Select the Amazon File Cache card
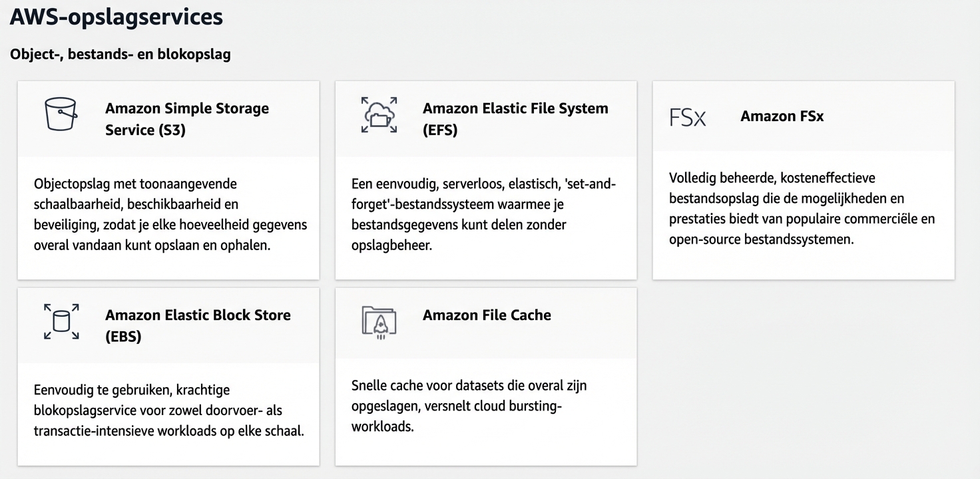This screenshot has height=479, width=980. point(485,376)
